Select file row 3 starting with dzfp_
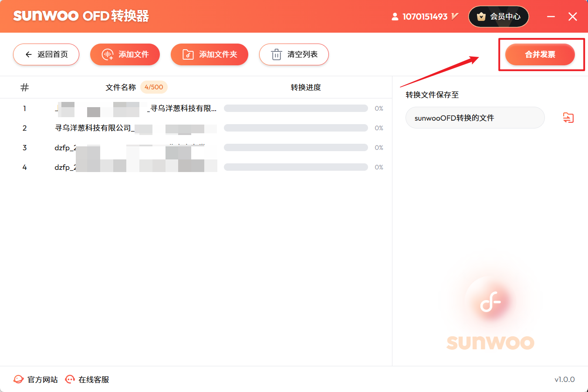588x392 pixels. point(196,148)
